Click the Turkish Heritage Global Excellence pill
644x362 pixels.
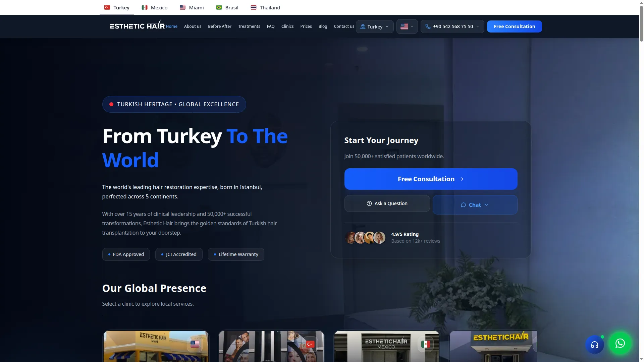pyautogui.click(x=174, y=104)
